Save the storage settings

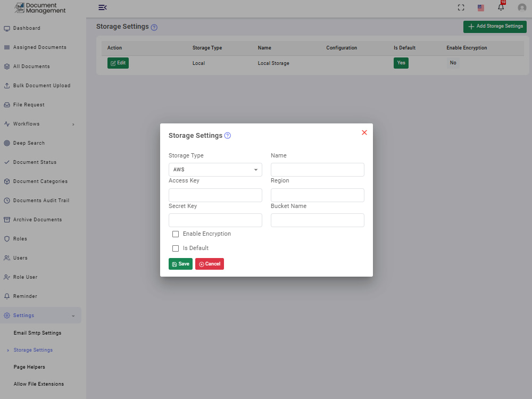click(180, 264)
